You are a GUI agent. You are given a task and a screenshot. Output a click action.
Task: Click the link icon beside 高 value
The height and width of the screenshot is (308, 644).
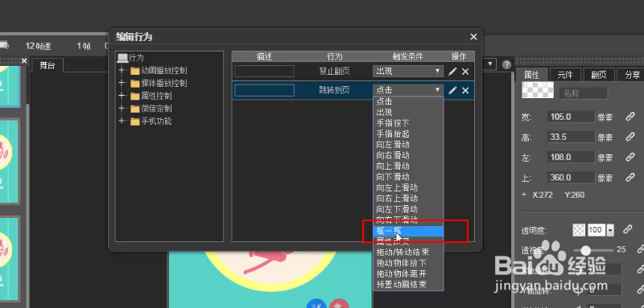point(630,137)
